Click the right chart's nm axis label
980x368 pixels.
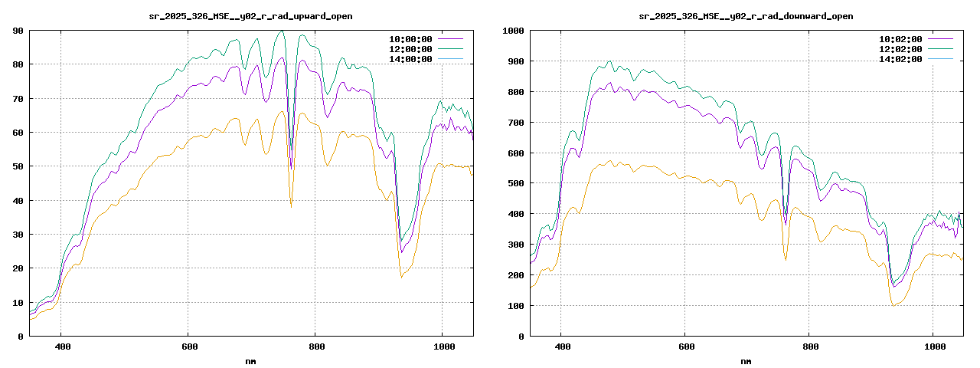[x=746, y=360]
